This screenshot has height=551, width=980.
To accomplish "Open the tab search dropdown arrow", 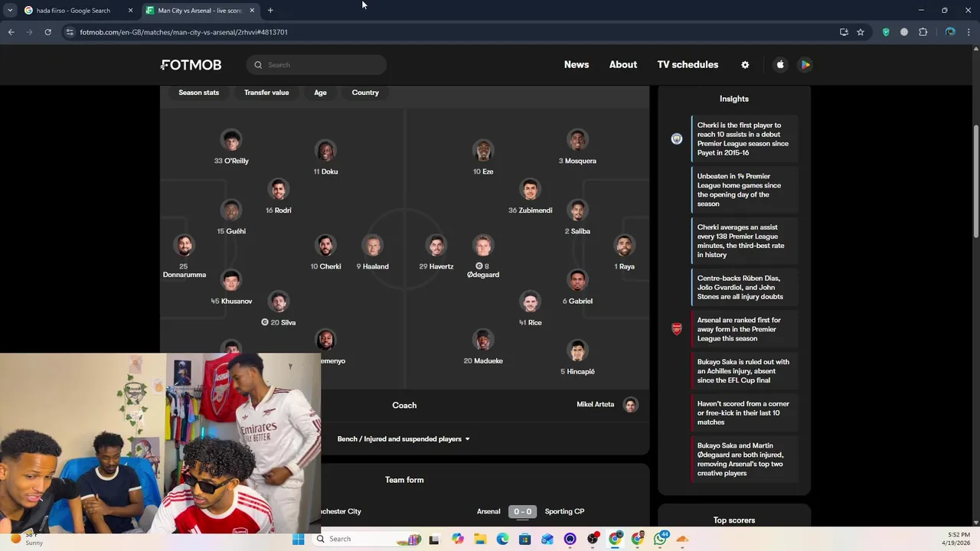I will click(10, 10).
